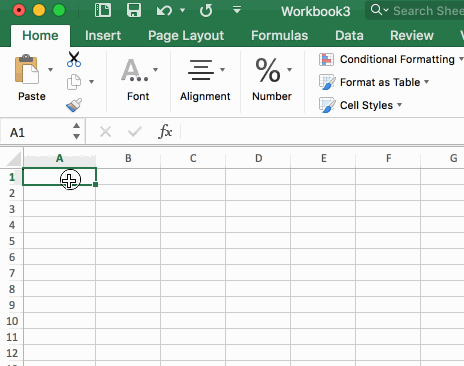
Task: Click the Alignment group icon
Action: point(201,70)
